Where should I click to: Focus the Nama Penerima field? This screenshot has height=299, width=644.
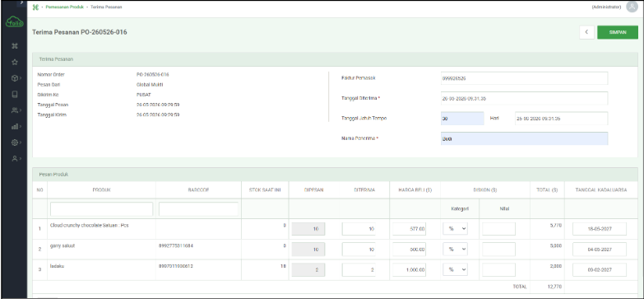point(524,138)
